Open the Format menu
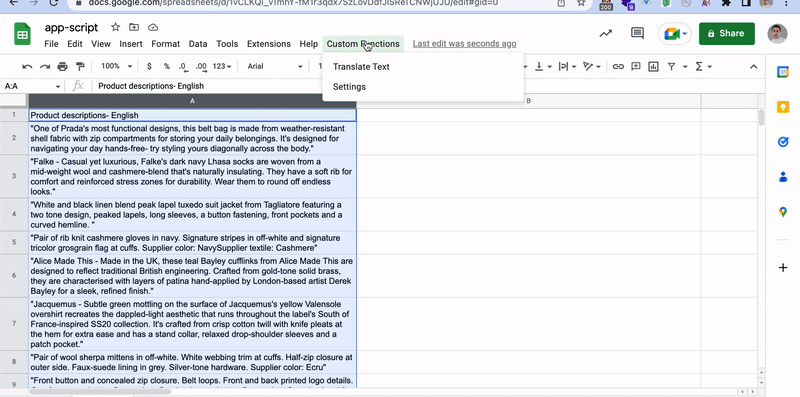The width and height of the screenshot is (800, 397). [x=166, y=44]
